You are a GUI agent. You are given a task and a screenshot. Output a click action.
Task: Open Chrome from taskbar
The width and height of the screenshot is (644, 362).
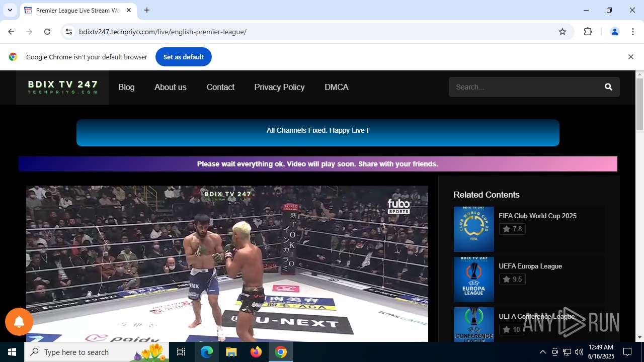pyautogui.click(x=281, y=352)
